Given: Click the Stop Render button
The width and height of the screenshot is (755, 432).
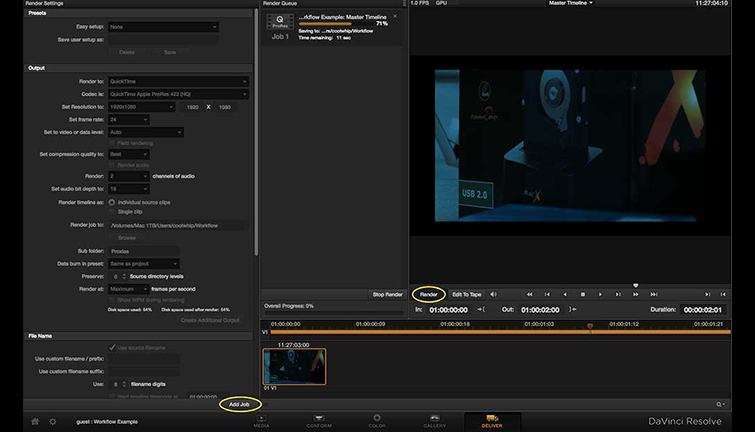Looking at the screenshot, I should 387,294.
